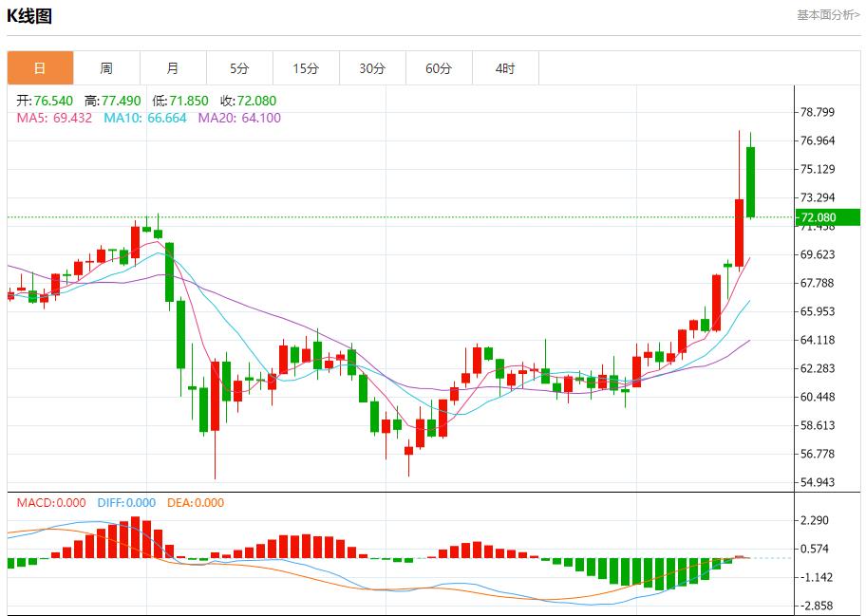Open the 60分 interval tab
Image resolution: width=866 pixels, height=616 pixels.
tap(439, 68)
